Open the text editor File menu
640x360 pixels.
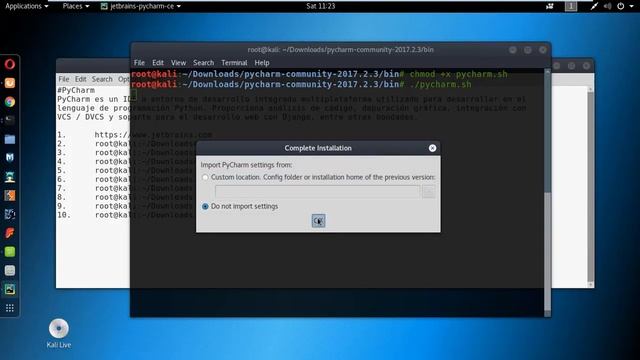(x=64, y=79)
